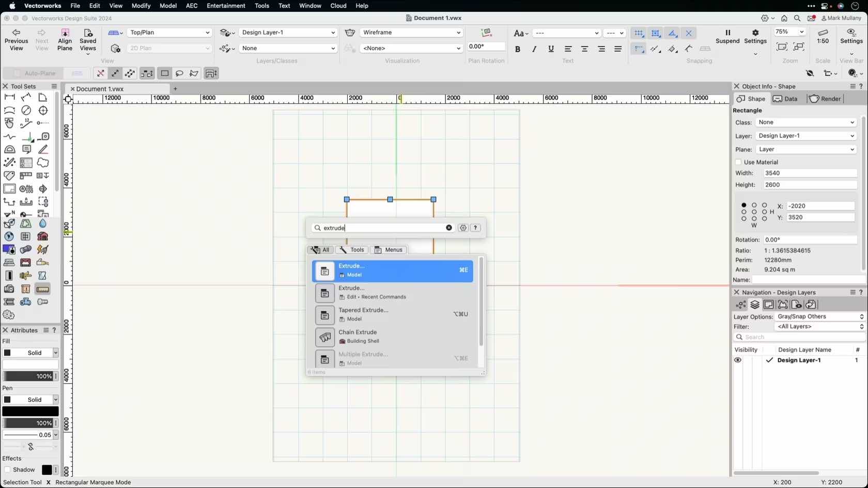Open Plane dropdown set to Layer

[x=806, y=149]
